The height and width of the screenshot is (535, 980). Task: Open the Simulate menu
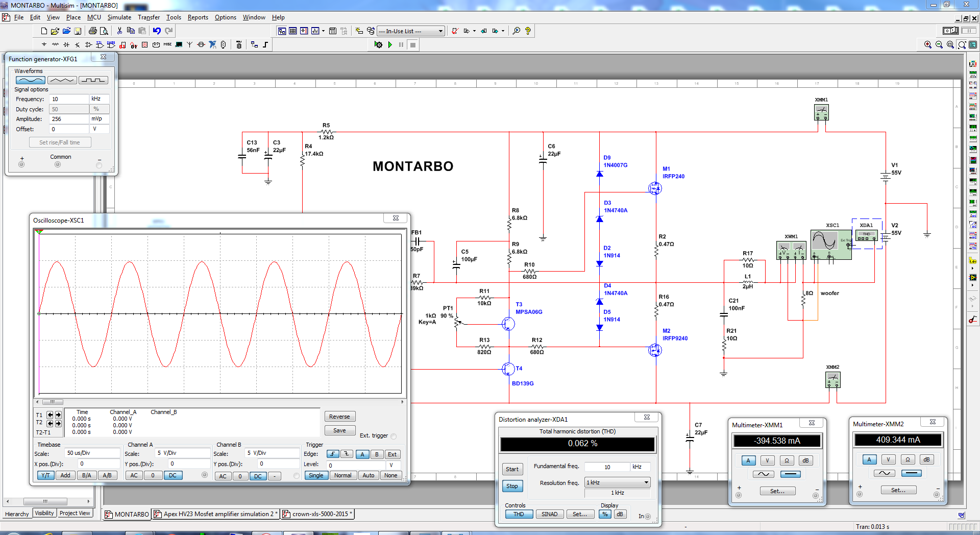coord(119,17)
